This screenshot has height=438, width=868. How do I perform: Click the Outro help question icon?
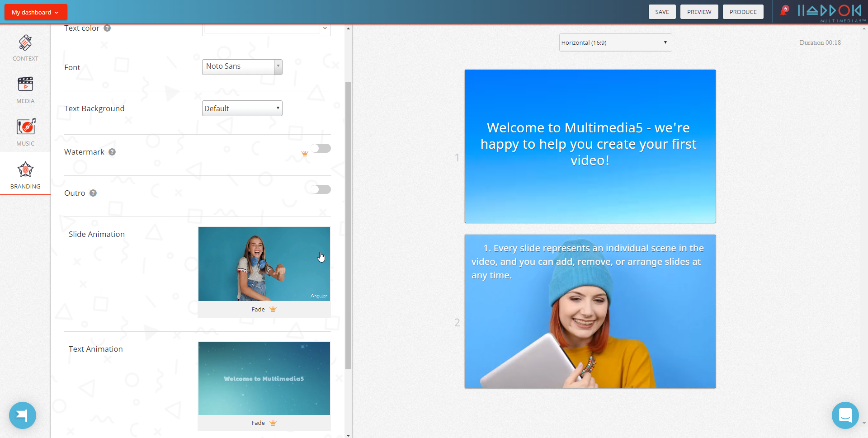pos(93,193)
